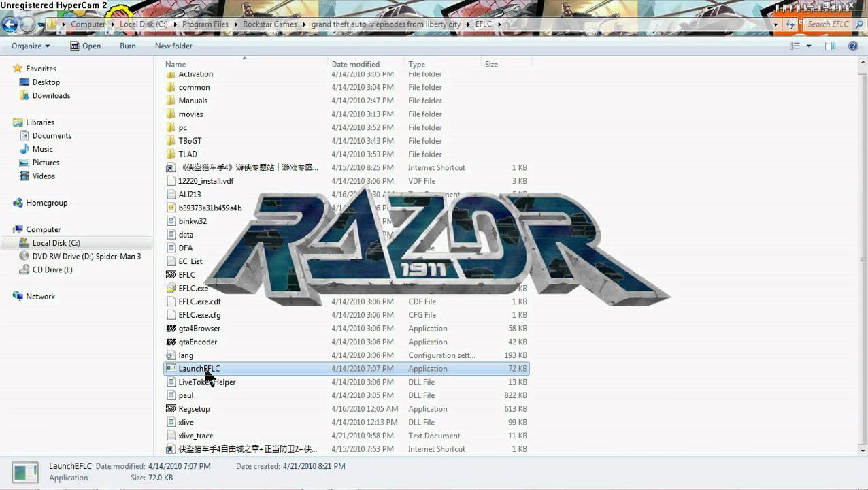Click the common folder icon
The image size is (868, 490).
[171, 87]
